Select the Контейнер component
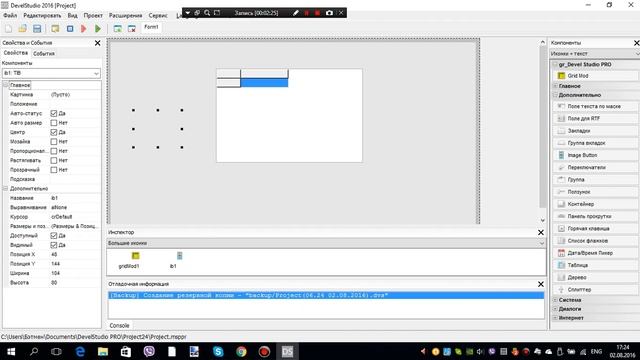This screenshot has height=360, width=640. (595, 204)
